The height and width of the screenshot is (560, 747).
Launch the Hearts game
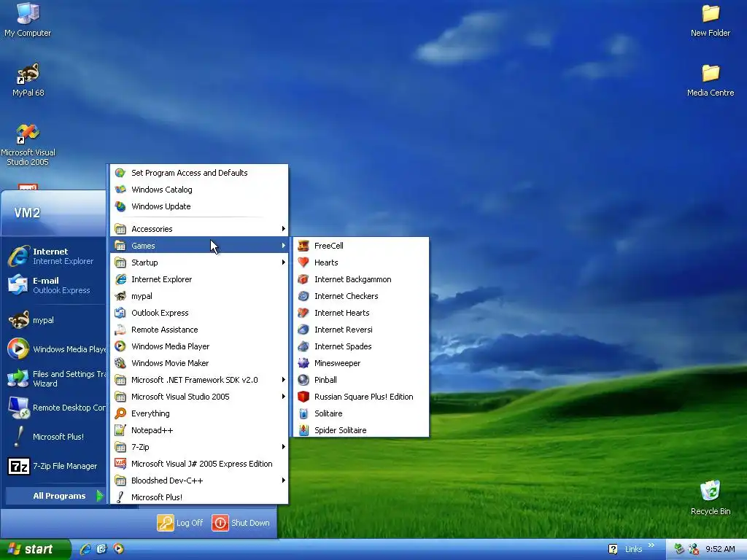(x=360, y=262)
